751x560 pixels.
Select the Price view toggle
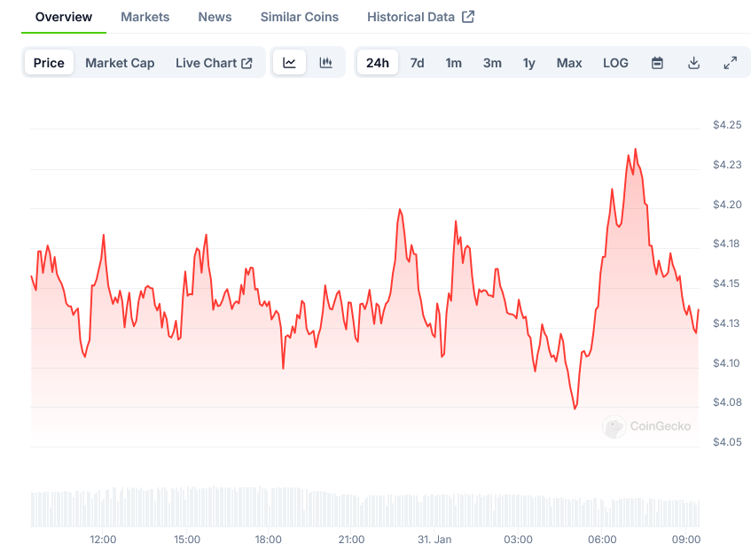point(49,63)
